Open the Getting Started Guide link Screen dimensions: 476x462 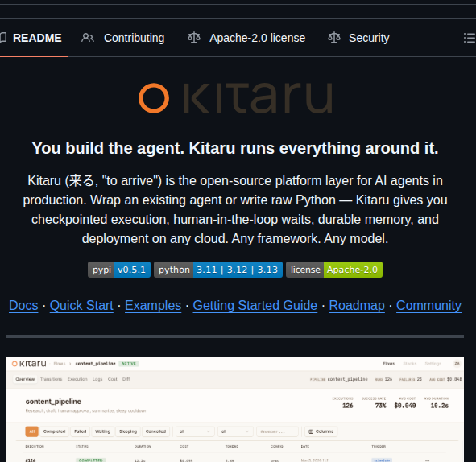[255, 306]
